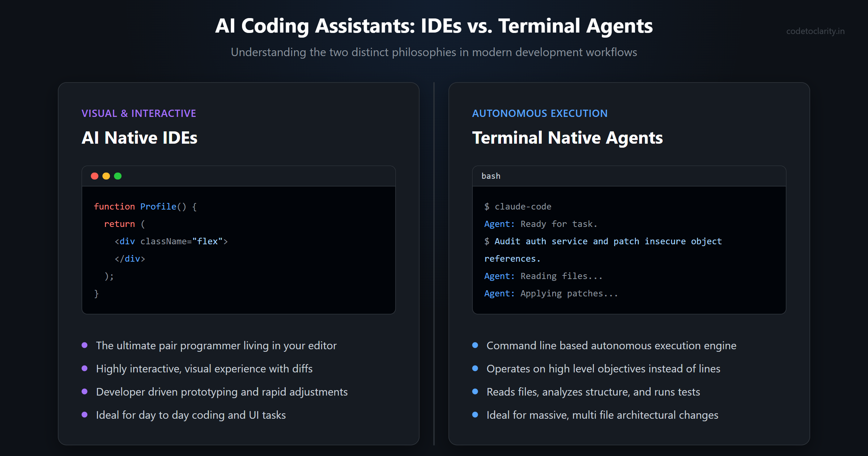This screenshot has width=868, height=456.
Task: Click 'Developer driven prototyping and rapid adjustments'
Action: [222, 392]
